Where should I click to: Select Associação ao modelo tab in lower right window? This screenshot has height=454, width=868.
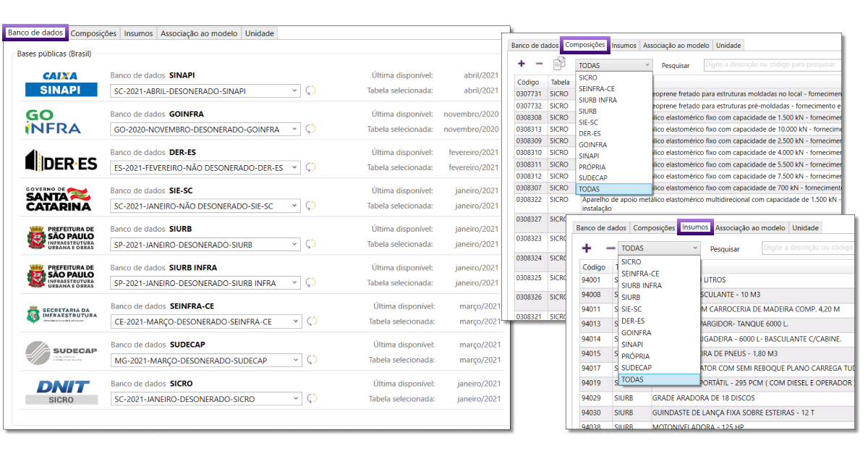point(750,228)
